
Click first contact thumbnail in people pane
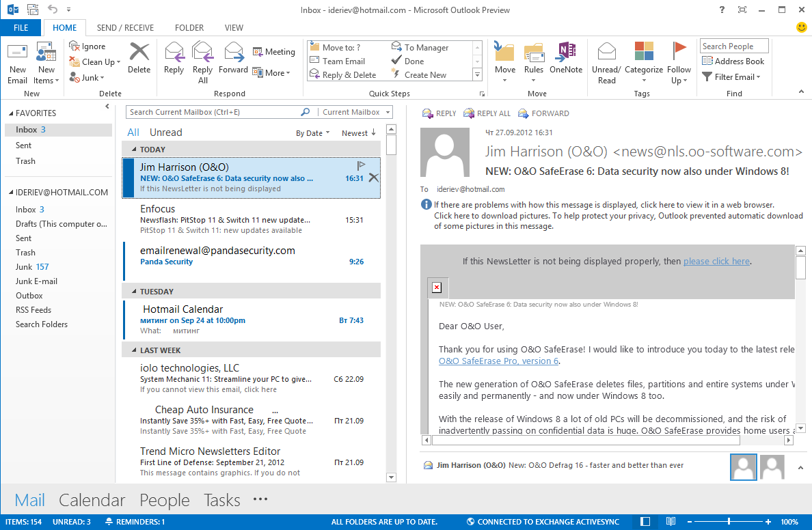point(743,467)
